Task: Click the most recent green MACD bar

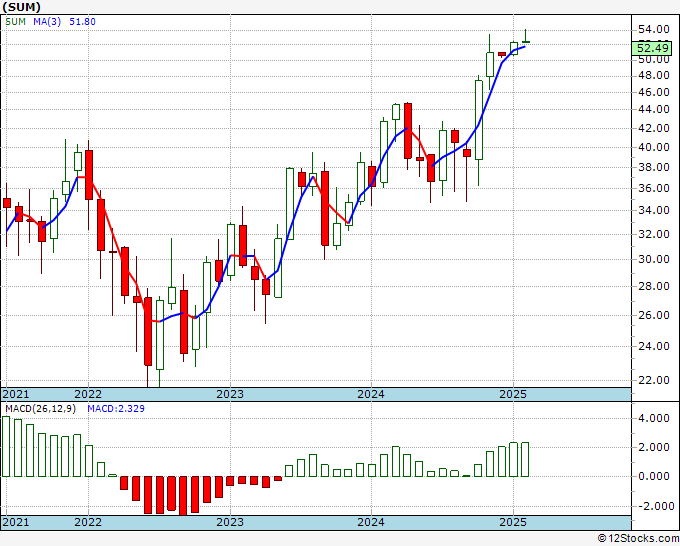Action: coord(525,459)
